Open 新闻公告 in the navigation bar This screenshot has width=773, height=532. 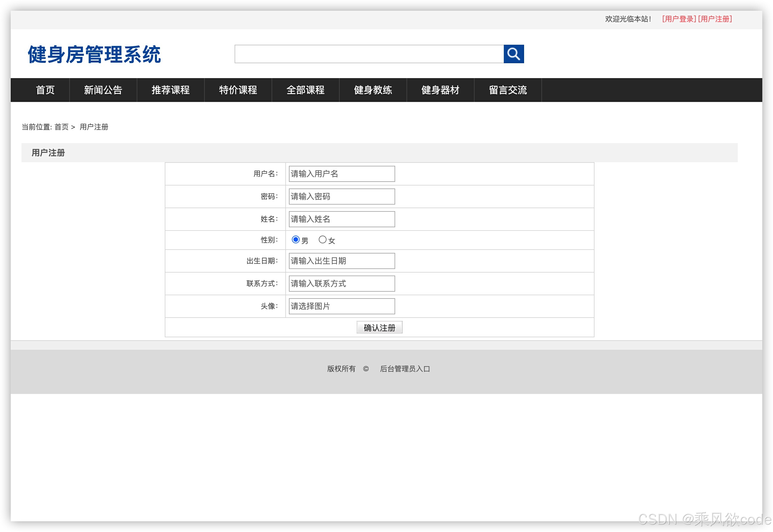pos(103,90)
